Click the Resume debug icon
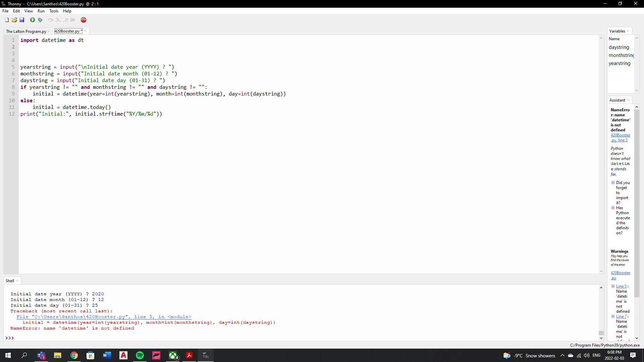This screenshot has height=362, width=644. click(x=73, y=20)
